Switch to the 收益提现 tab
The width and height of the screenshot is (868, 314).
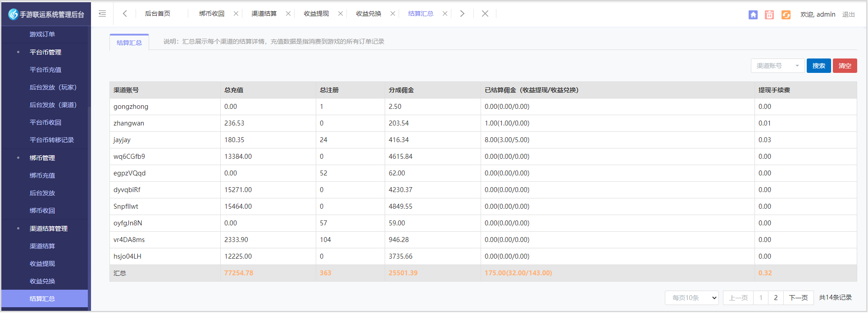click(316, 13)
